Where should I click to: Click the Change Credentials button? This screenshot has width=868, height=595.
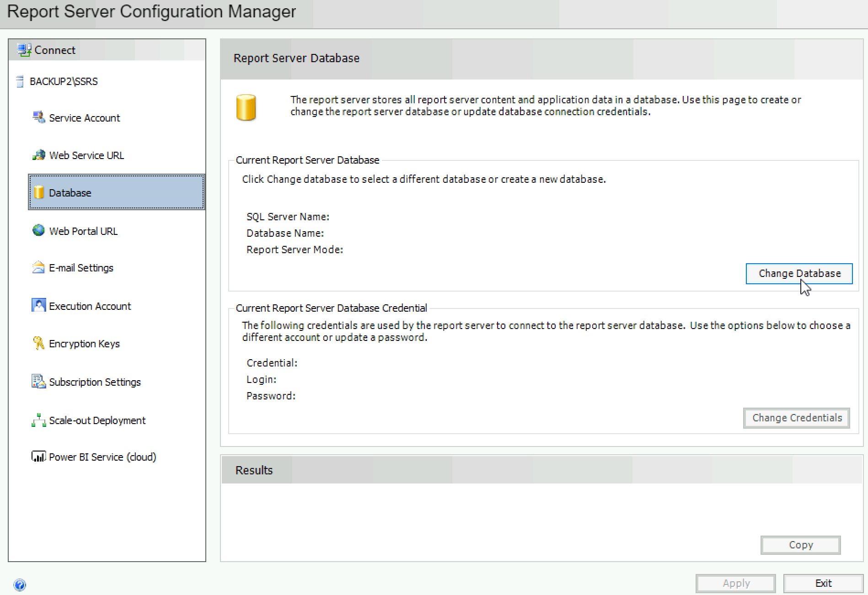[x=797, y=418]
